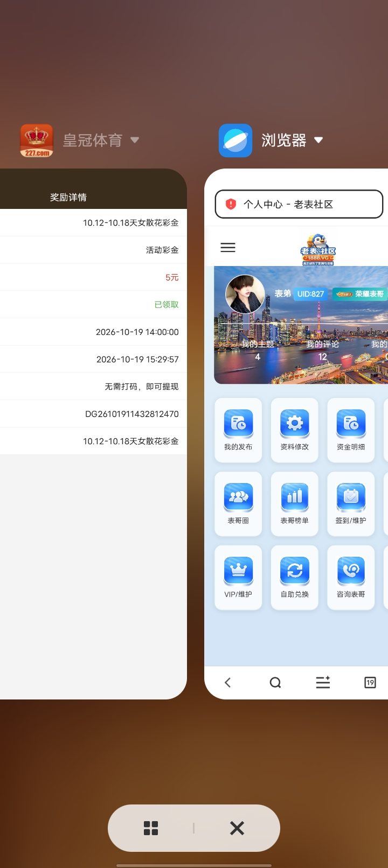388x868 pixels.
Task: Open the 自助兑换 exchange icon
Action: click(295, 571)
